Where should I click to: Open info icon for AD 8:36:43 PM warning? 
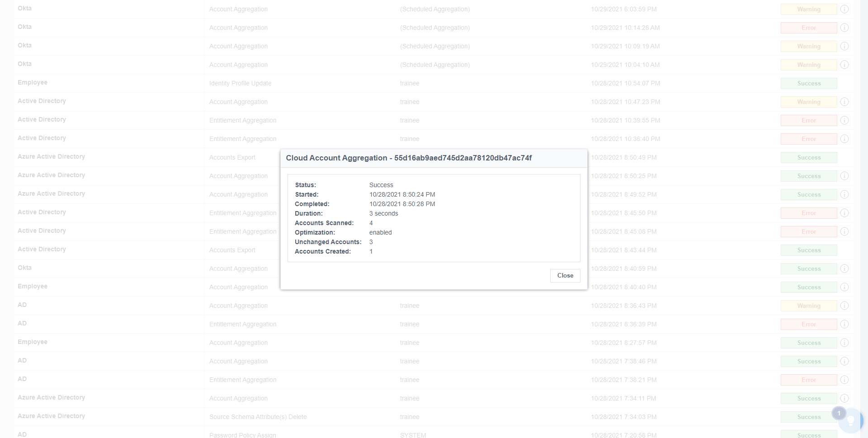pos(844,306)
